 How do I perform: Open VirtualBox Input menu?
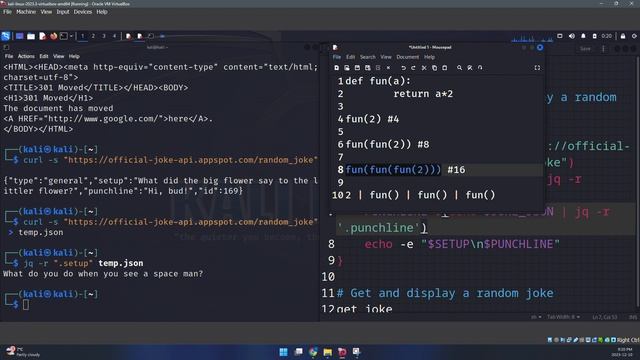(x=63, y=12)
